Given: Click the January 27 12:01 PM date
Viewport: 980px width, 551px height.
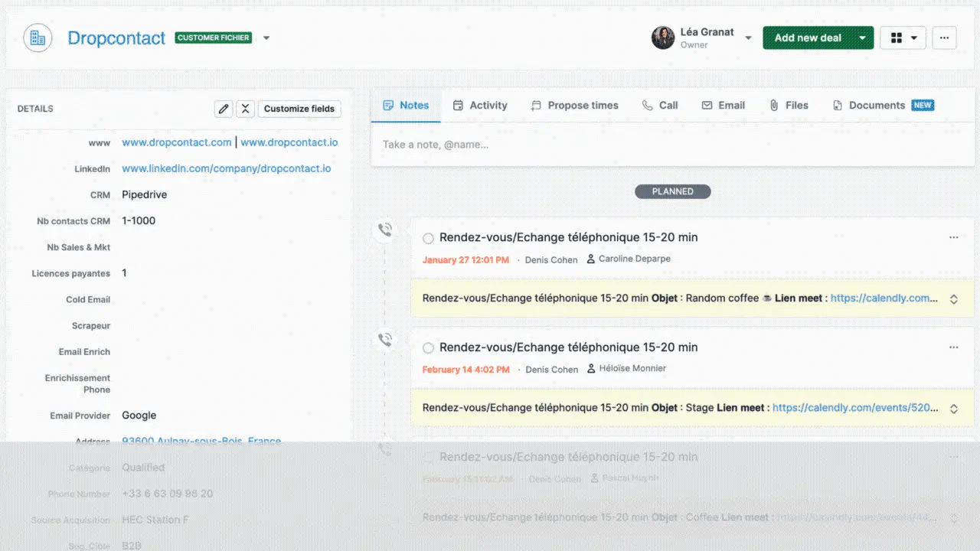Looking at the screenshot, I should 465,260.
